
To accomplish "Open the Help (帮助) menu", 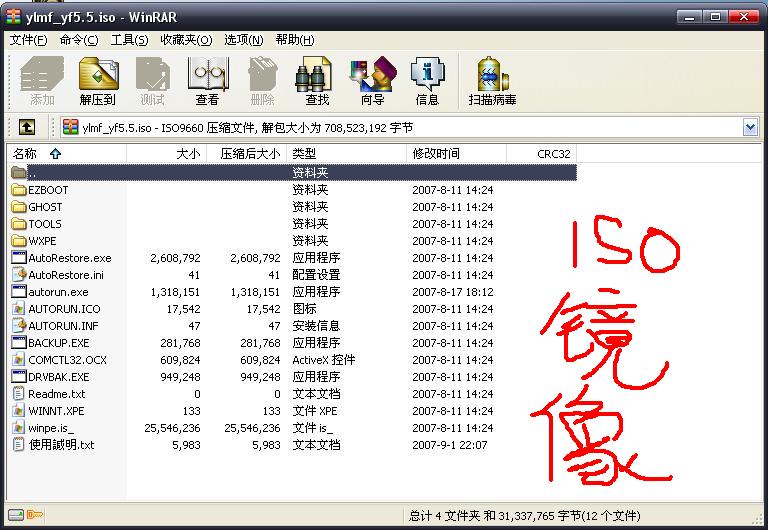I will click(295, 40).
